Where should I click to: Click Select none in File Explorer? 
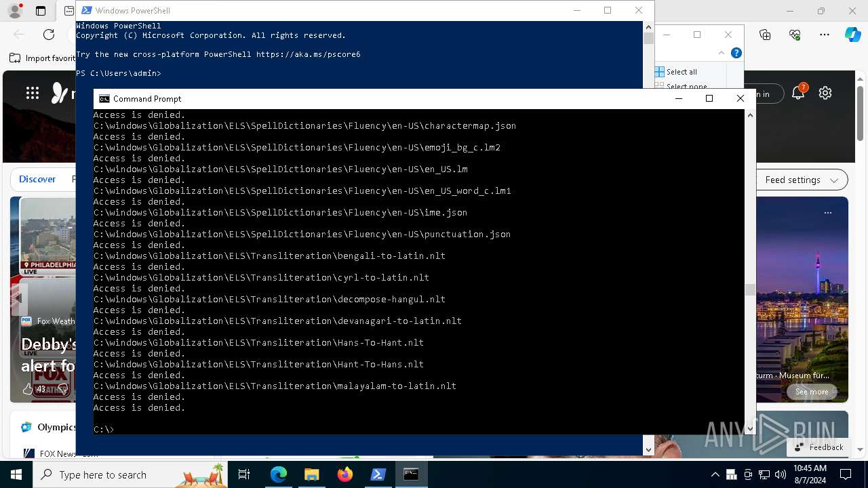coord(682,86)
